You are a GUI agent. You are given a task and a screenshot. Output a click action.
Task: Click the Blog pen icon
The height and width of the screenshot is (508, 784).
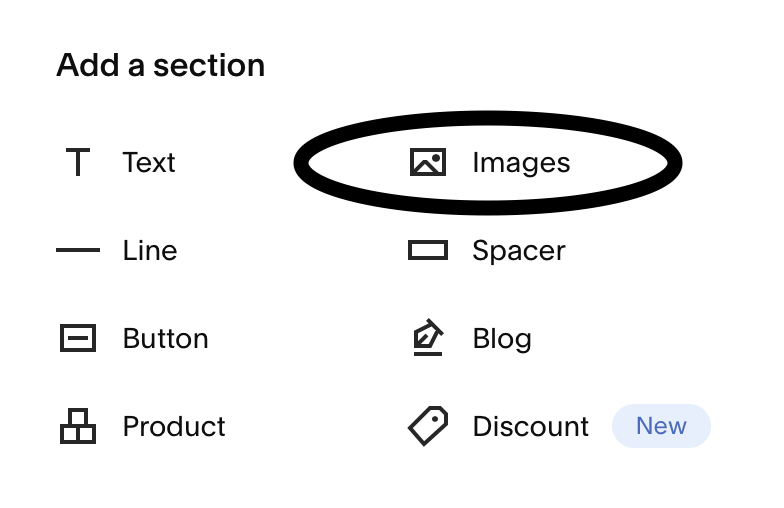(x=428, y=338)
